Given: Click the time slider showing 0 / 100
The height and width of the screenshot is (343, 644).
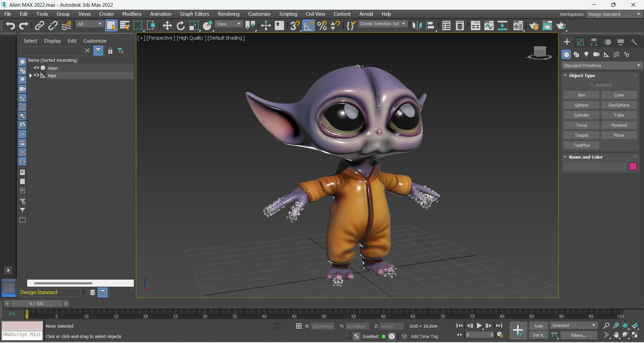Looking at the screenshot, I should (37, 303).
